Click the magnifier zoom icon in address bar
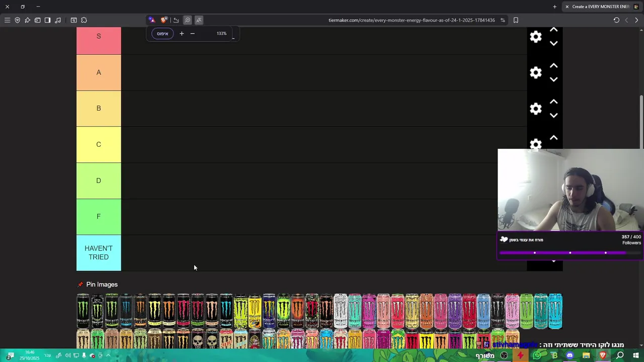This screenshot has width=644, height=362. [x=188, y=20]
